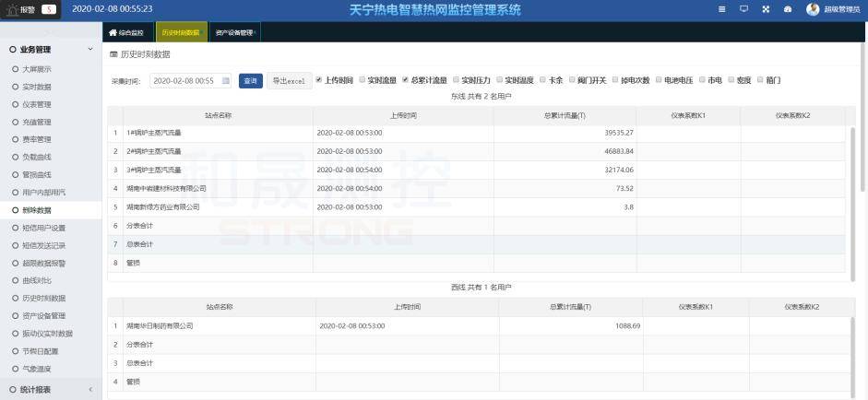Click the 报警 label in header
Image resolution: width=868 pixels, height=400 pixels.
[x=28, y=9]
